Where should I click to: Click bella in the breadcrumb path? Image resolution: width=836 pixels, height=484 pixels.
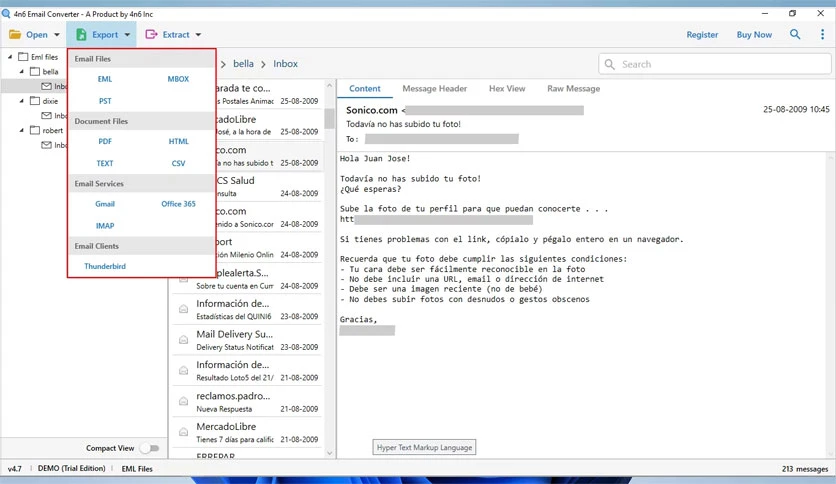[243, 63]
